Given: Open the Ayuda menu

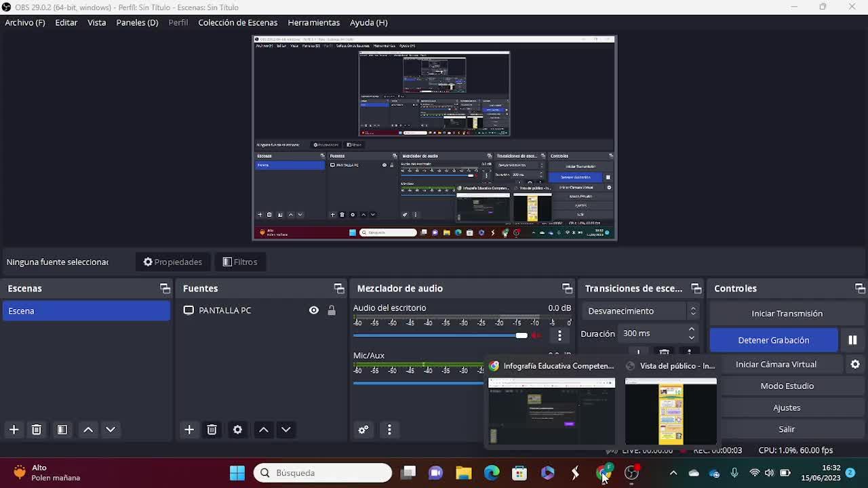Looking at the screenshot, I should click(x=368, y=22).
